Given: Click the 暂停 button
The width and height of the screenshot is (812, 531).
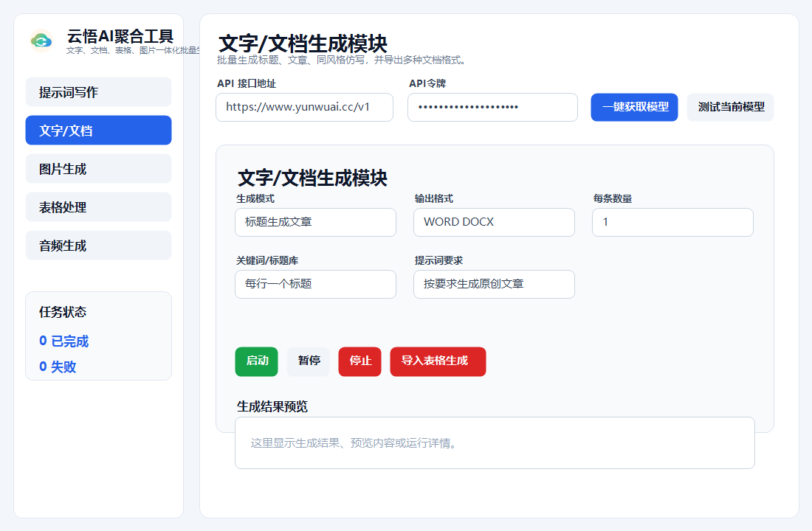Looking at the screenshot, I should point(309,361).
